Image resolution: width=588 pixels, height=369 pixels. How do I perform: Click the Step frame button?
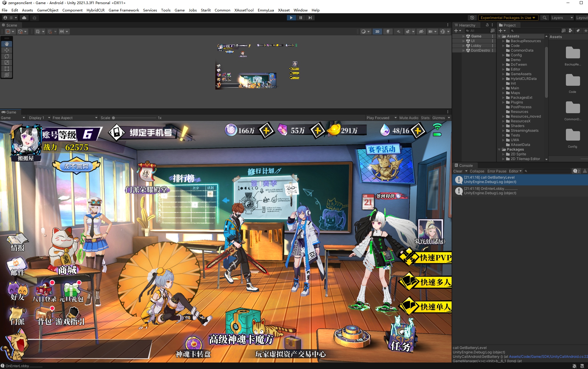[310, 18]
